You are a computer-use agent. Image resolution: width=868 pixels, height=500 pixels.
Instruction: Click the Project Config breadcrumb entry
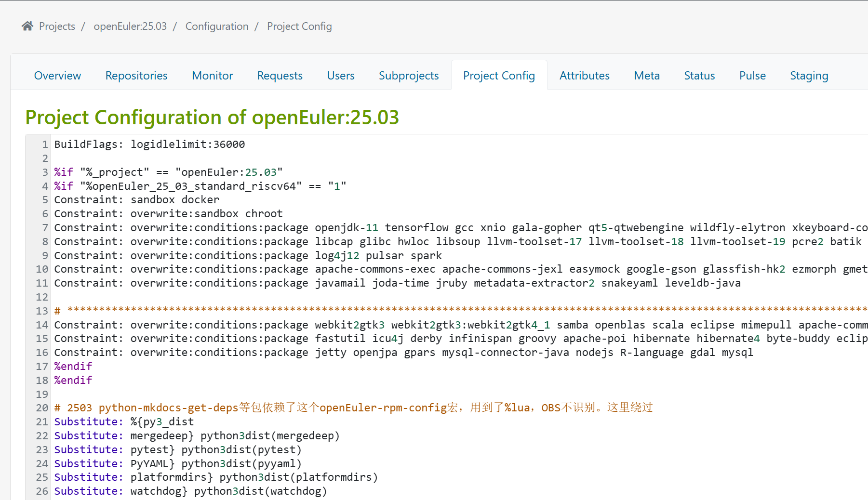tap(299, 26)
